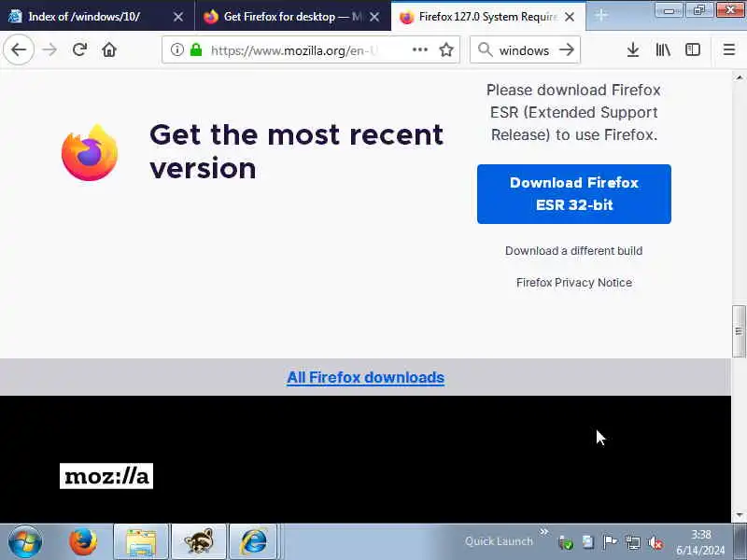
Task: Select Firefox 127.0 System Requirements tab
Action: [x=488, y=16]
